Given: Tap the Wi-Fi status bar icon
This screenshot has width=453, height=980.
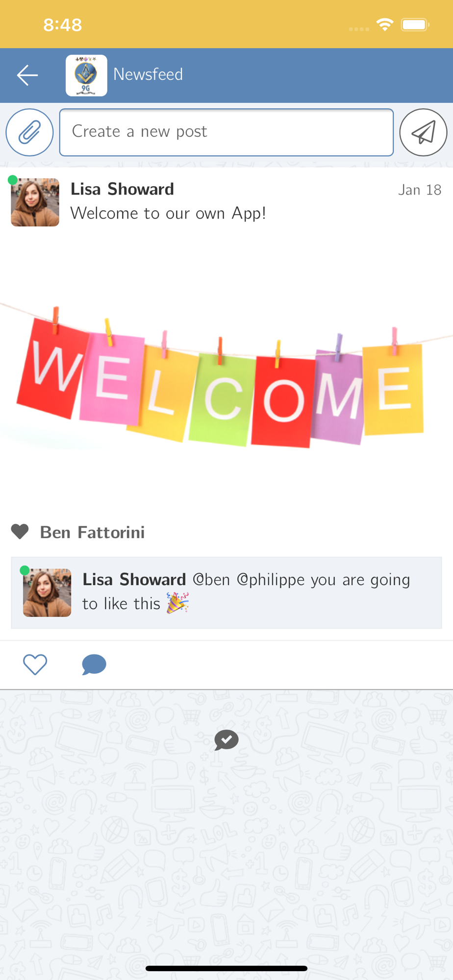Looking at the screenshot, I should point(385,24).
